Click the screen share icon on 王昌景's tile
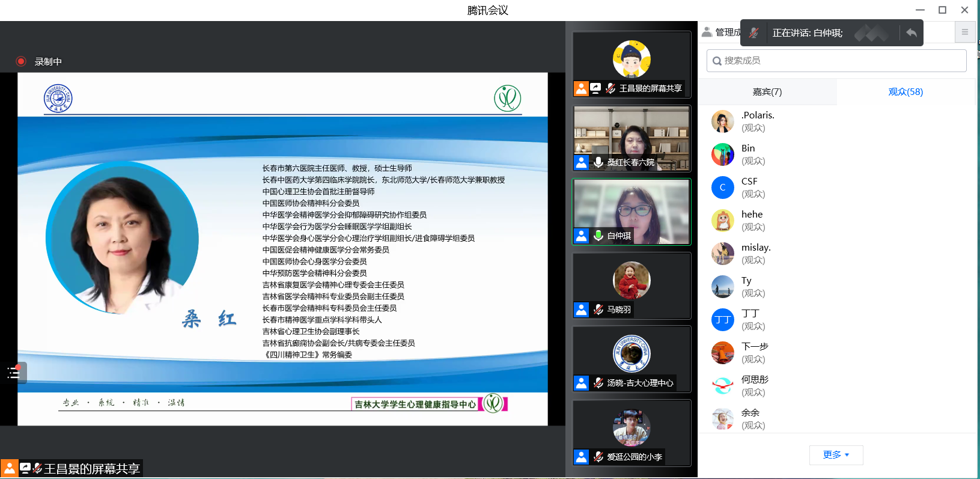 tap(595, 88)
